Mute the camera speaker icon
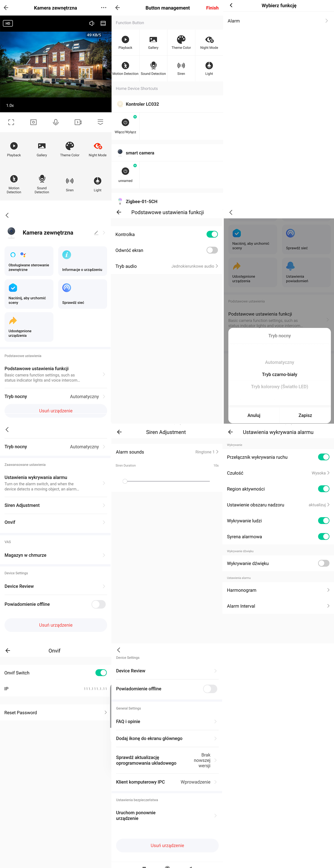This screenshot has width=334, height=868. click(x=92, y=23)
